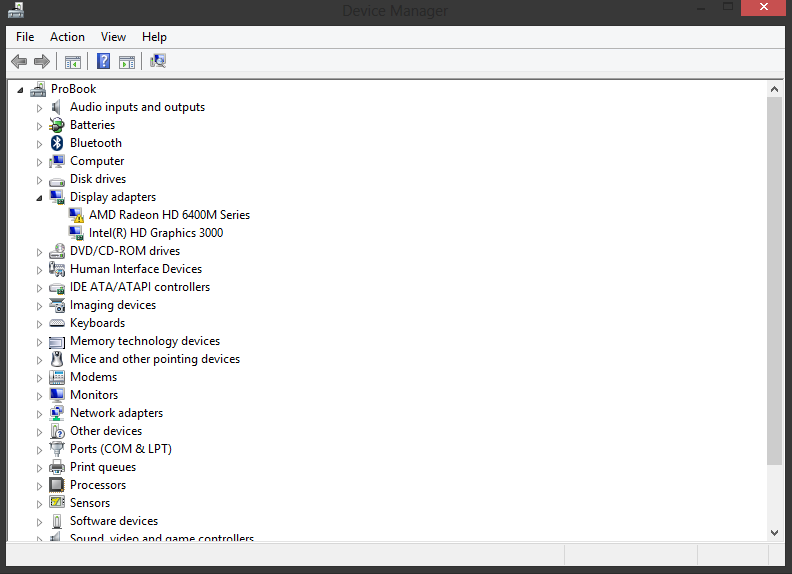Screen dimensions: 792x574
Task: Click the Network adapters icon
Action: click(57, 413)
